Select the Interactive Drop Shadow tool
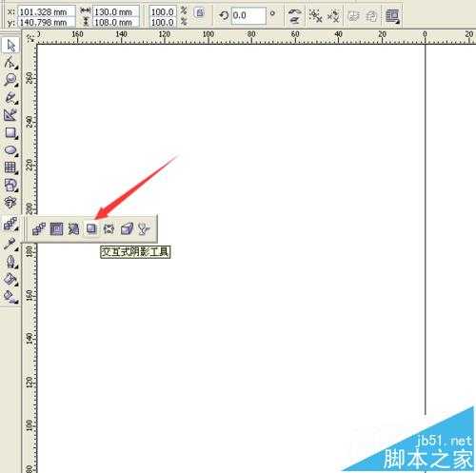This screenshot has height=473, width=476. coord(91,228)
